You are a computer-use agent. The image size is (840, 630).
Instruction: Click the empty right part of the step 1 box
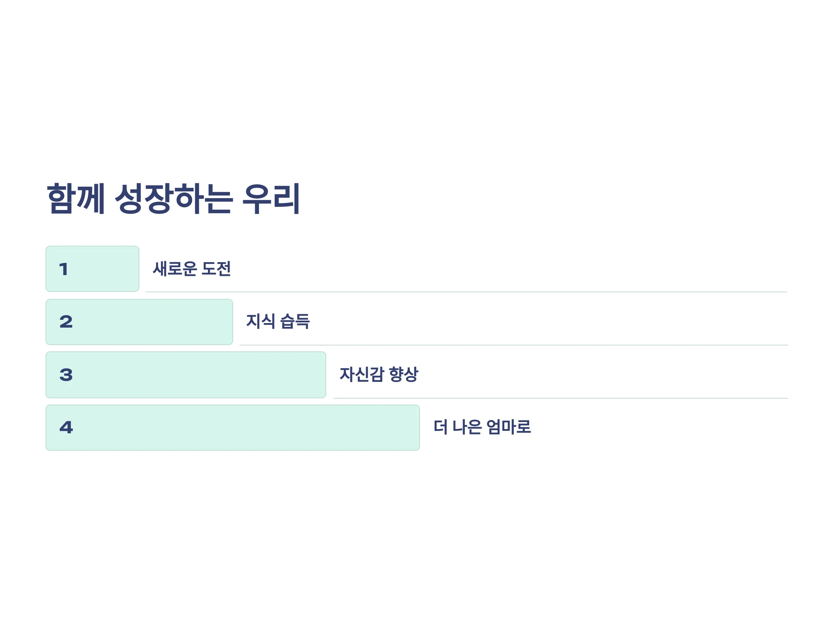pos(110,269)
